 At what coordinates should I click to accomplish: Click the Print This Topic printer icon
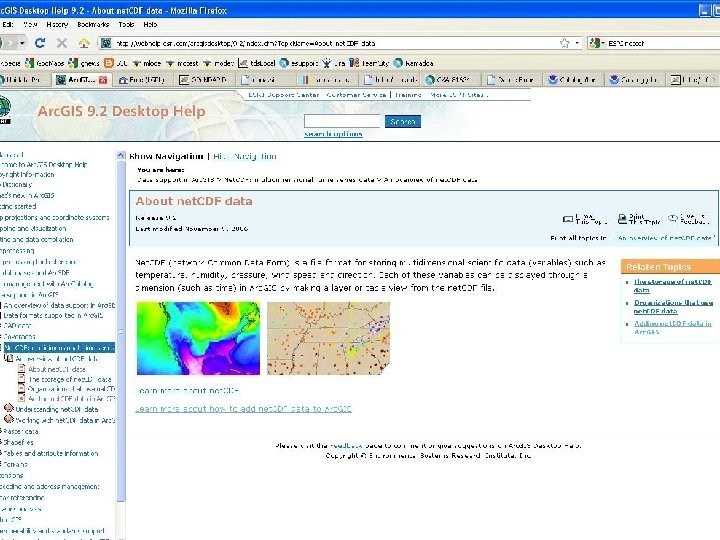point(622,219)
